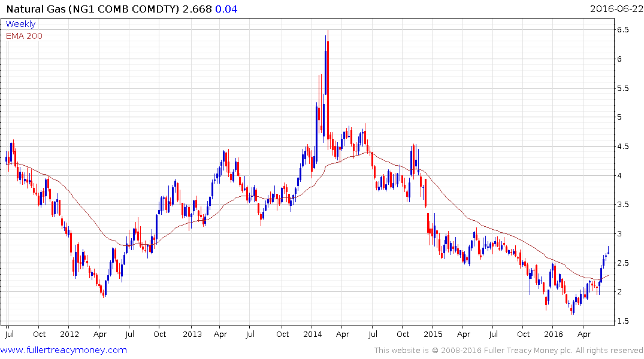Select the EMA 200 legend label

(24, 36)
